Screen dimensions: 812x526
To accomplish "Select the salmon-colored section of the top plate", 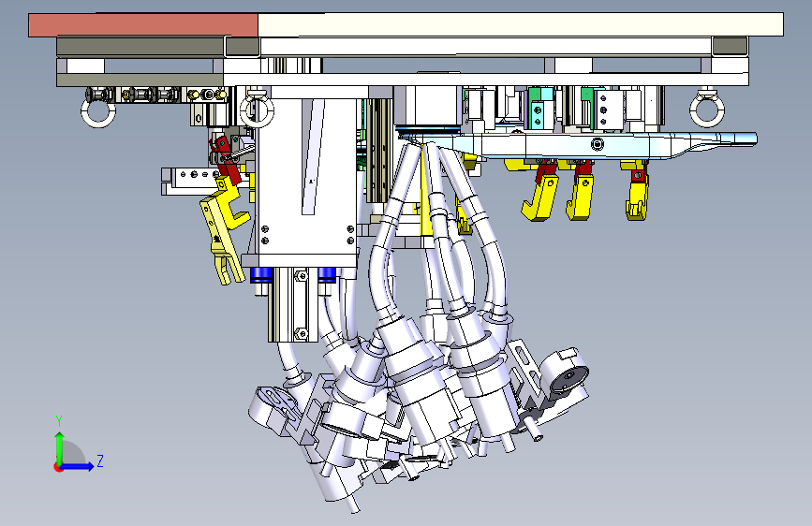I will 143,25.
